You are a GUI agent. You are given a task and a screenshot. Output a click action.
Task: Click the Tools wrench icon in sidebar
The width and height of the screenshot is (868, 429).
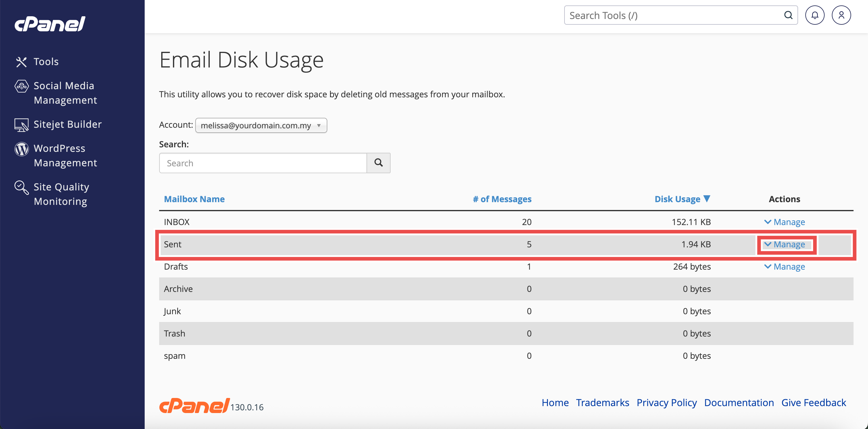(21, 62)
